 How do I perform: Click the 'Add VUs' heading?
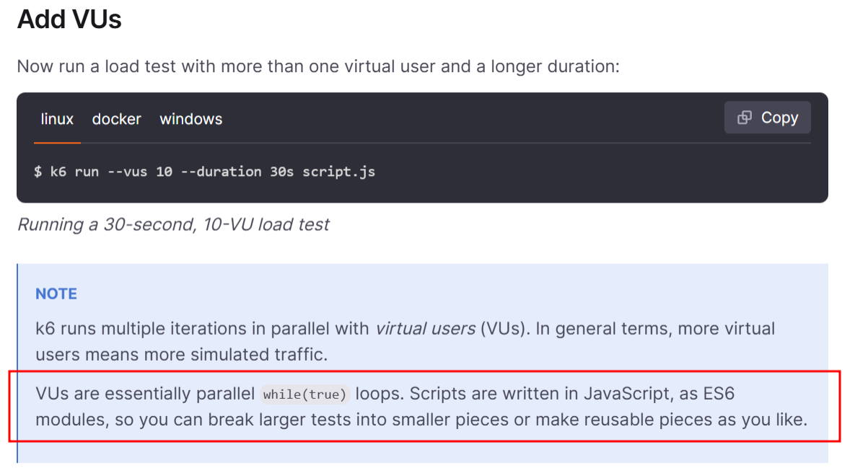pos(69,19)
